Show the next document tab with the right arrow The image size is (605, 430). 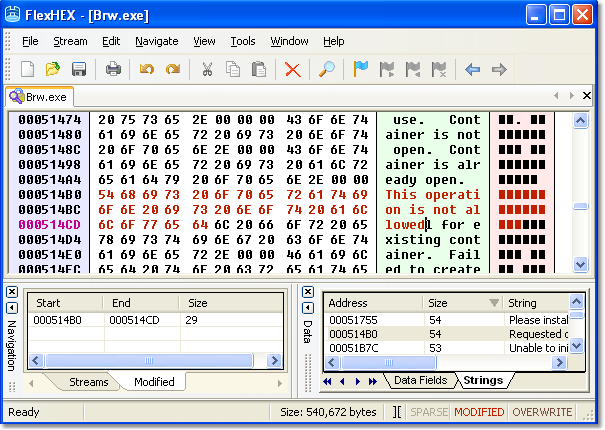coord(571,95)
